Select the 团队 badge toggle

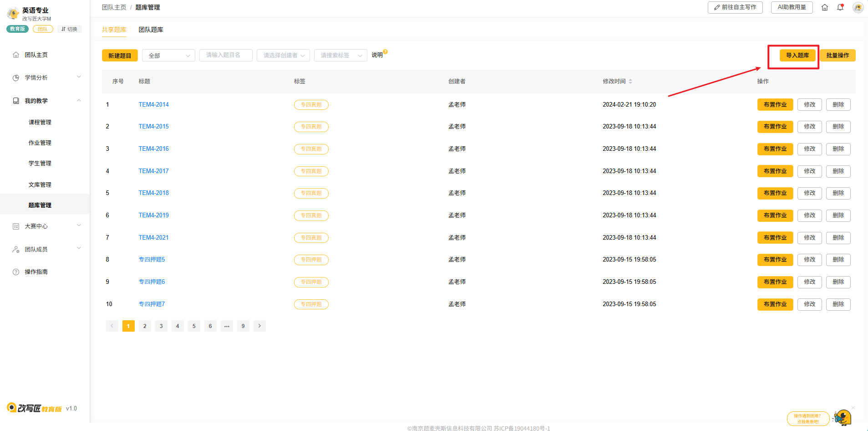tap(43, 29)
